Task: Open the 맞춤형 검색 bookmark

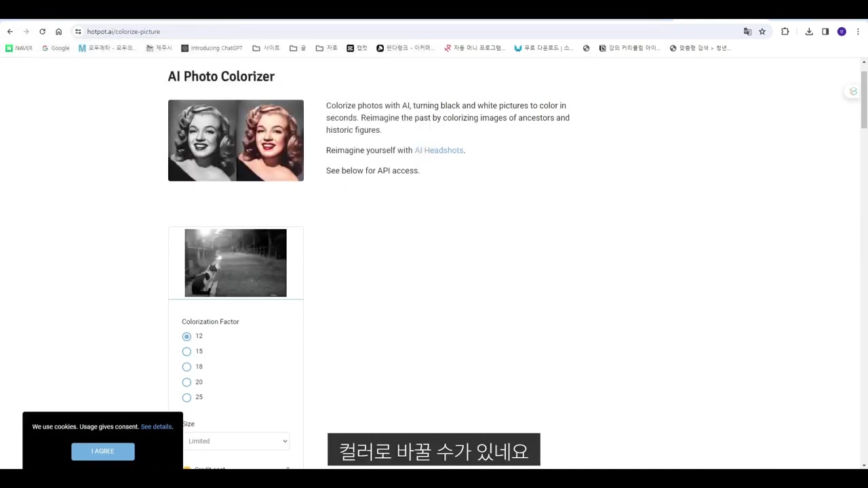Action: [x=700, y=48]
